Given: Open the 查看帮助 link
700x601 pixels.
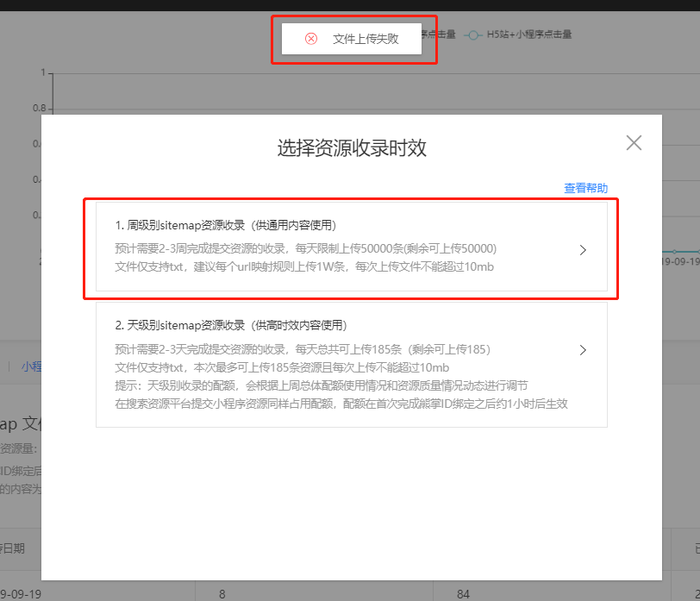Looking at the screenshot, I should coord(585,188).
